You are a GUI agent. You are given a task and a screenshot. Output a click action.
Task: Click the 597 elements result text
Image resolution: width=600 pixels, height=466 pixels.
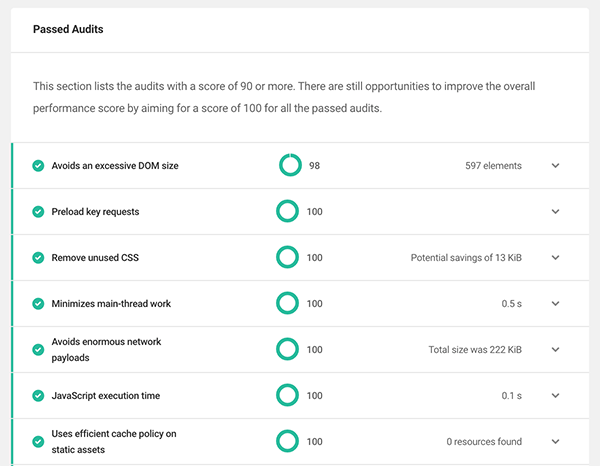click(x=493, y=166)
